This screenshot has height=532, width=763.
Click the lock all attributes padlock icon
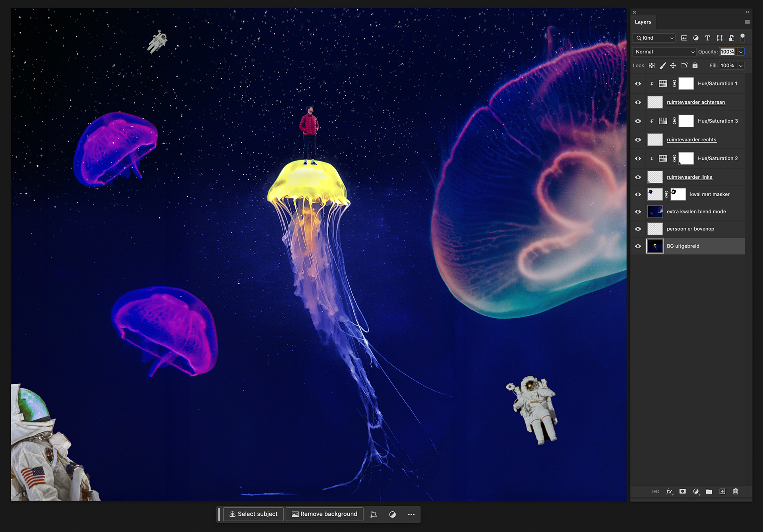coord(695,66)
